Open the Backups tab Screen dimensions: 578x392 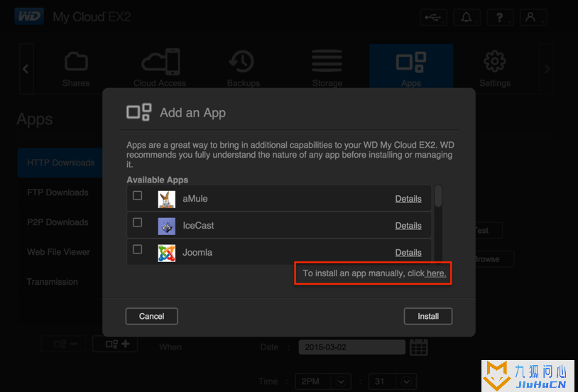pyautogui.click(x=244, y=69)
